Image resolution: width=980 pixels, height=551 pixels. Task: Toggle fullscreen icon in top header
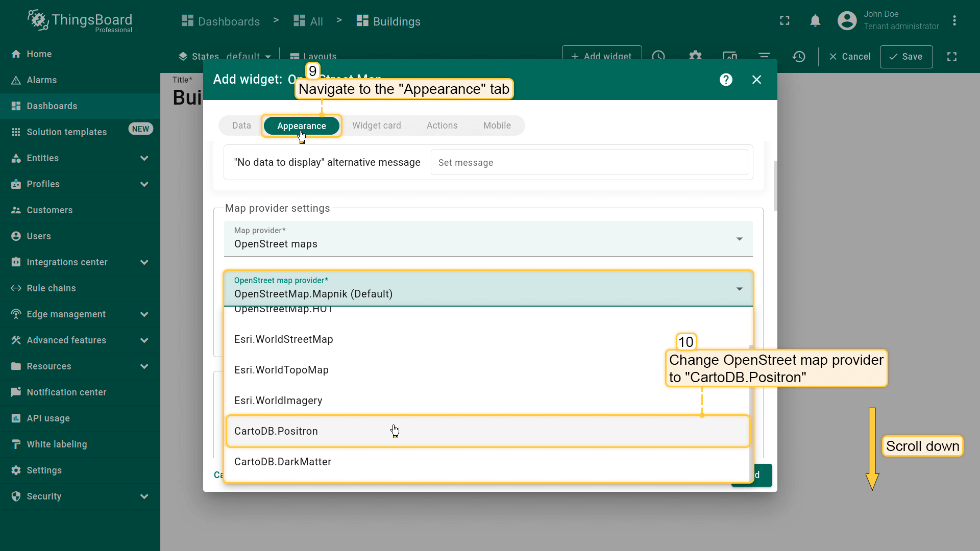coord(785,20)
